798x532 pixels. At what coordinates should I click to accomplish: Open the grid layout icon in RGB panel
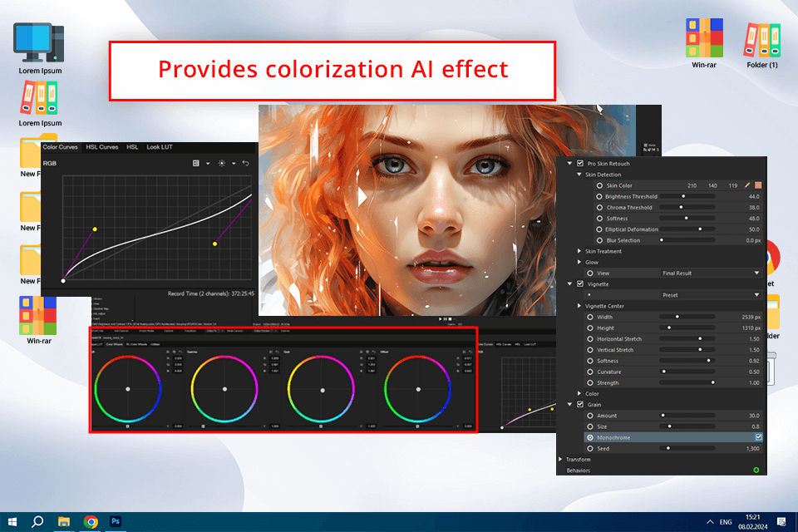(196, 164)
